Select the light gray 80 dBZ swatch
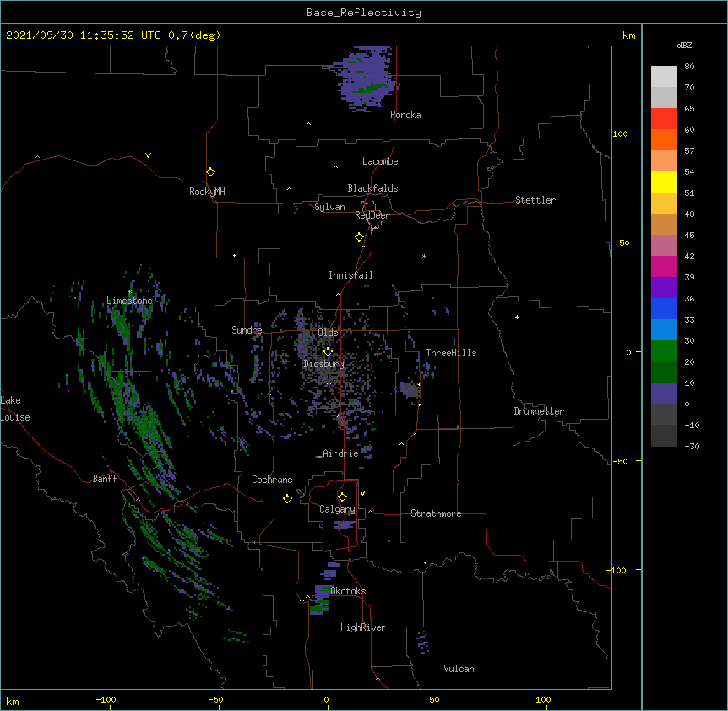The image size is (728, 711). pyautogui.click(x=664, y=76)
